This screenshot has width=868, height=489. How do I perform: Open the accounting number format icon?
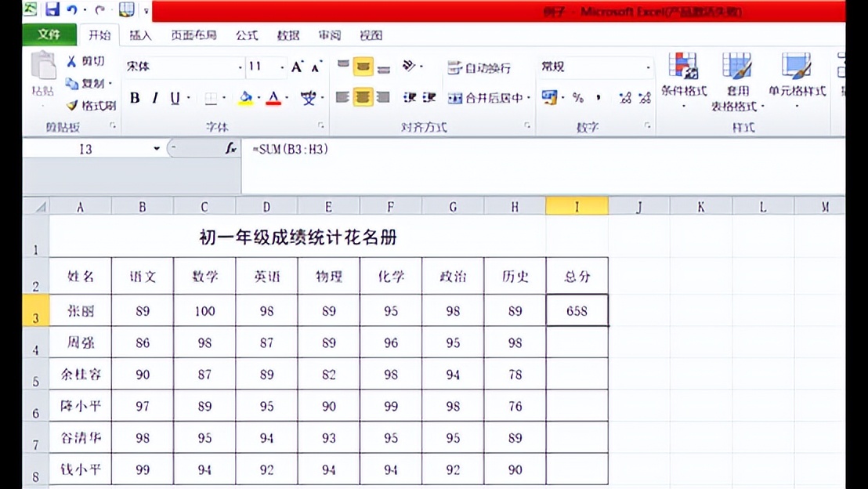pos(549,97)
